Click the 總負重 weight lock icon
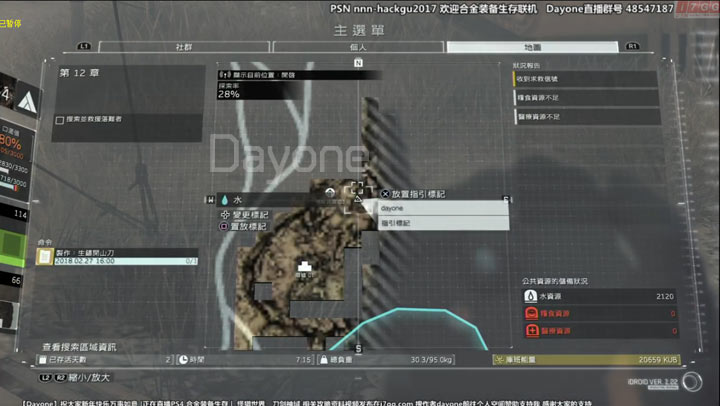This screenshot has height=406, width=720. click(x=324, y=360)
